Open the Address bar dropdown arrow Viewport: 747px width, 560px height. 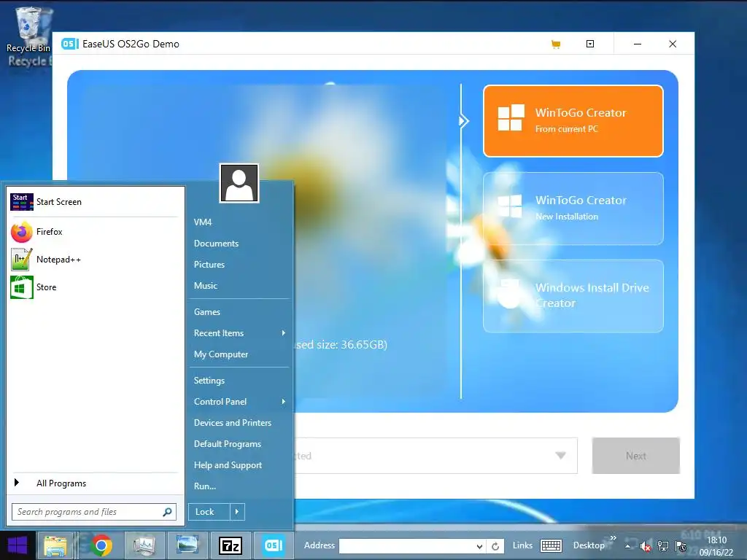(479, 547)
